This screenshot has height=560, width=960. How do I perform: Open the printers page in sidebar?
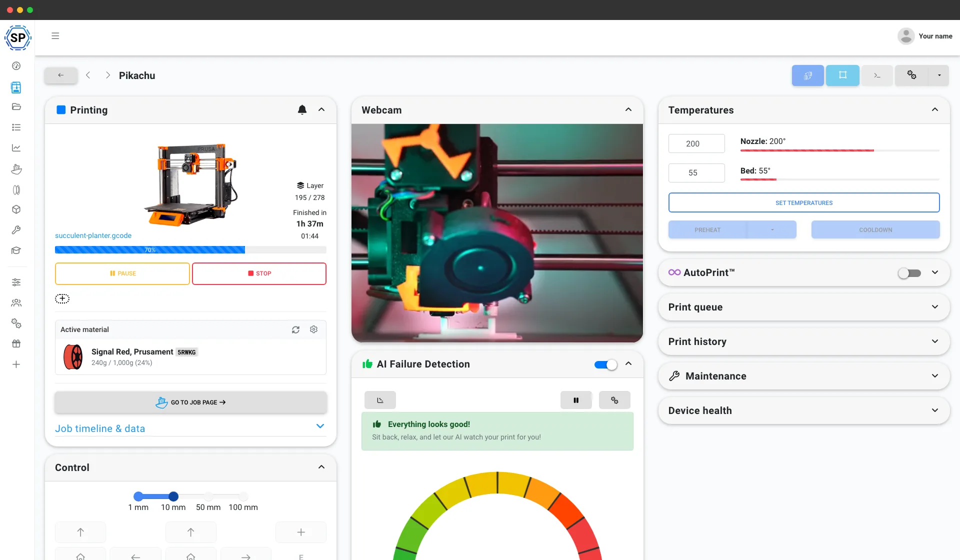pyautogui.click(x=16, y=87)
